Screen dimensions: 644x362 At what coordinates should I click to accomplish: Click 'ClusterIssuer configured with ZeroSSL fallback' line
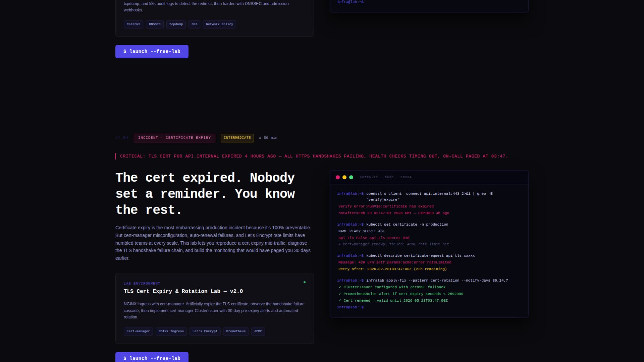[392, 287]
